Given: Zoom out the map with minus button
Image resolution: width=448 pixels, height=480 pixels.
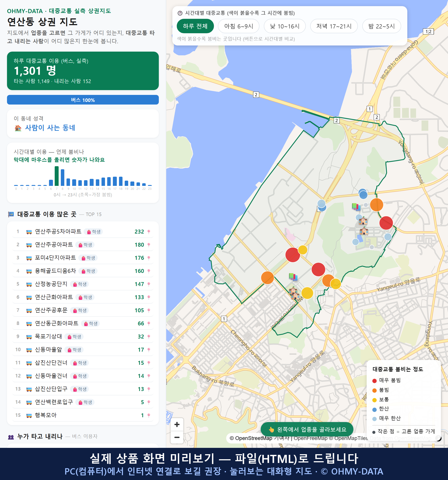Looking at the screenshot, I should point(177,437).
